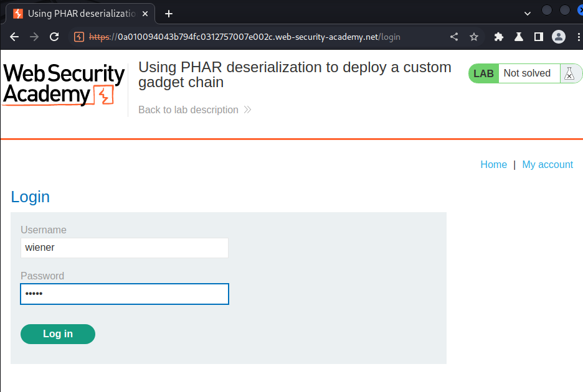583x392 pixels.
Task: Click the Web Security Academy logo
Action: pos(64,85)
